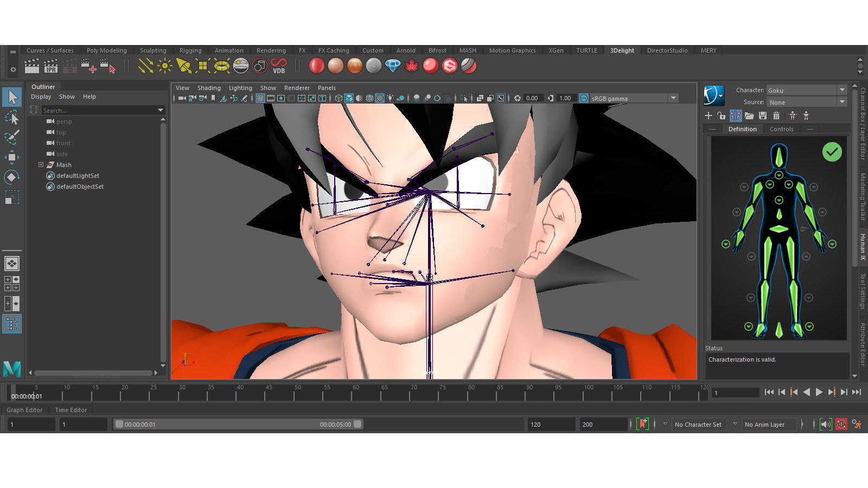This screenshot has width=868, height=488.
Task: Go to start of playback range
Action: click(x=769, y=392)
